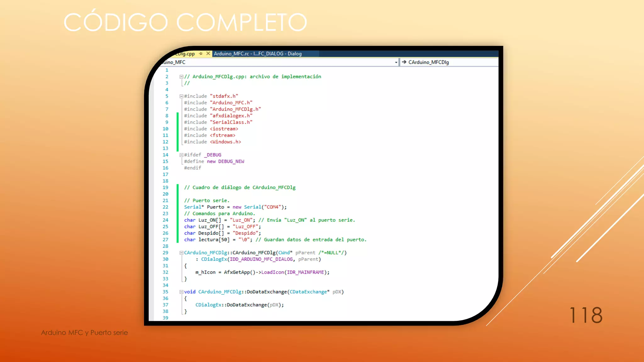The height and width of the screenshot is (362, 644).
Task: Click the '// Cuadro de diálogo de CArduino_MFCDlg' comment
Action: [x=240, y=188]
